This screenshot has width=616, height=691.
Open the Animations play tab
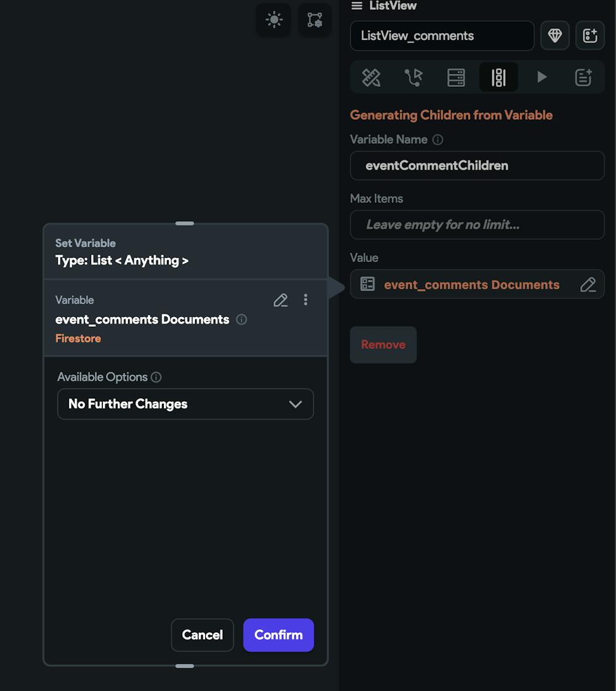(x=541, y=78)
